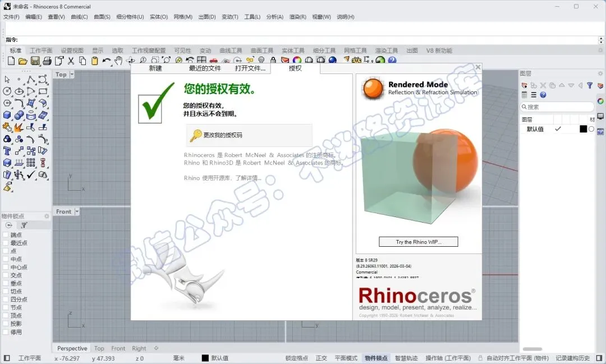606x364 pixels.
Task: Switch to the 打开文件... tab
Action: pyautogui.click(x=250, y=68)
